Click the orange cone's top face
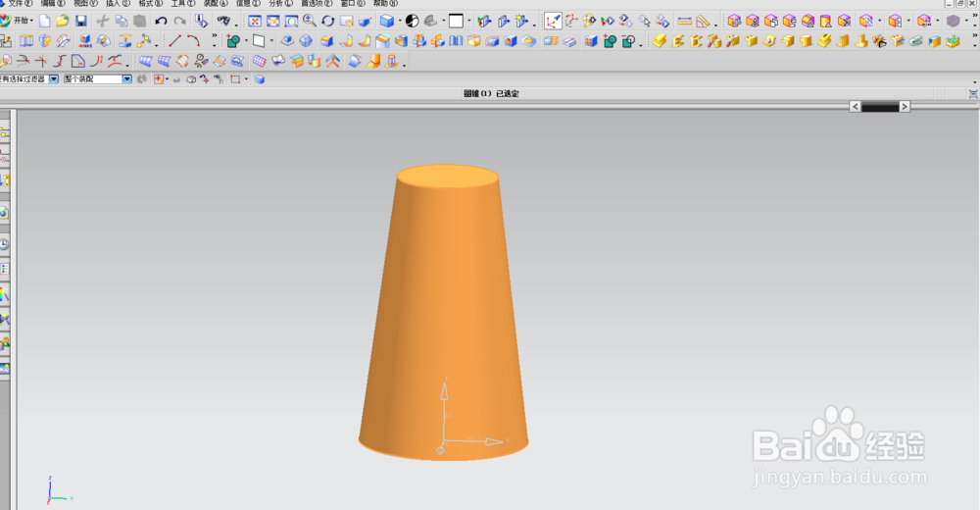Viewport: 980px width, 510px height. pyautogui.click(x=448, y=176)
